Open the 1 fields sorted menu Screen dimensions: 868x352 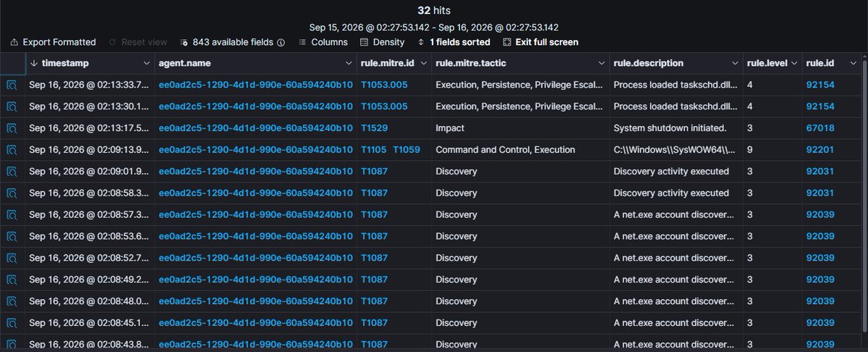click(454, 42)
